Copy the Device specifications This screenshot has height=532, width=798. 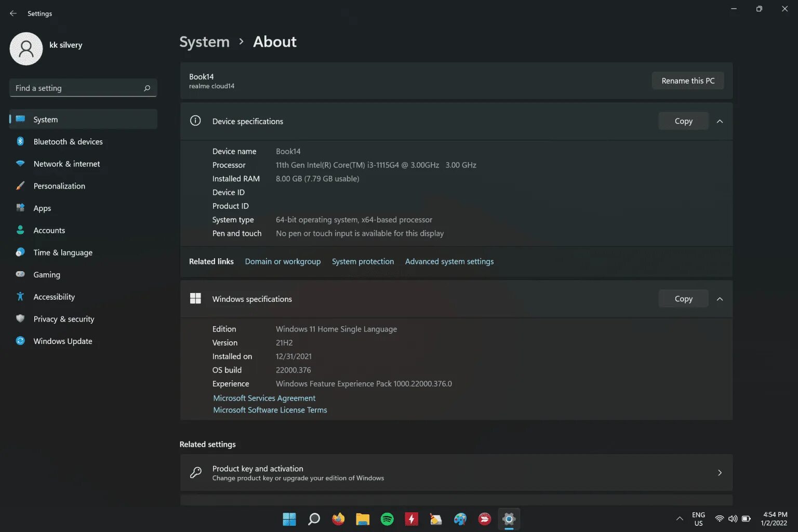pos(683,121)
